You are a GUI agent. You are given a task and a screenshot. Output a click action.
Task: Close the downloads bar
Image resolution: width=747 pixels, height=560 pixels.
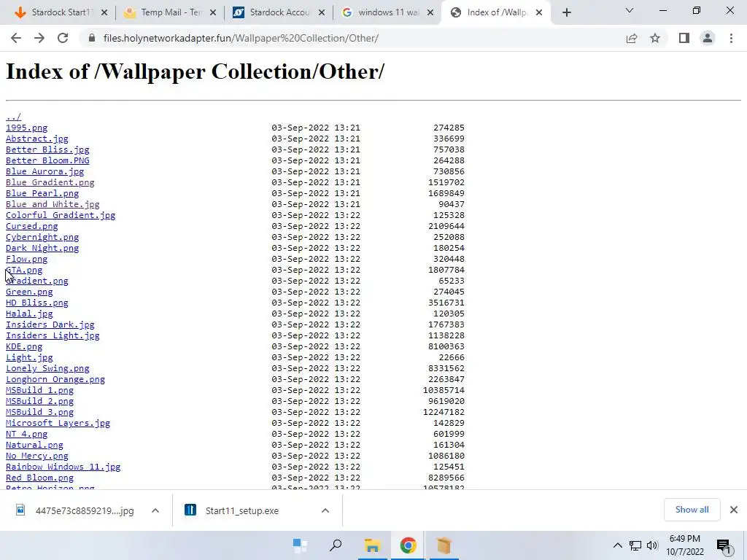coord(734,510)
